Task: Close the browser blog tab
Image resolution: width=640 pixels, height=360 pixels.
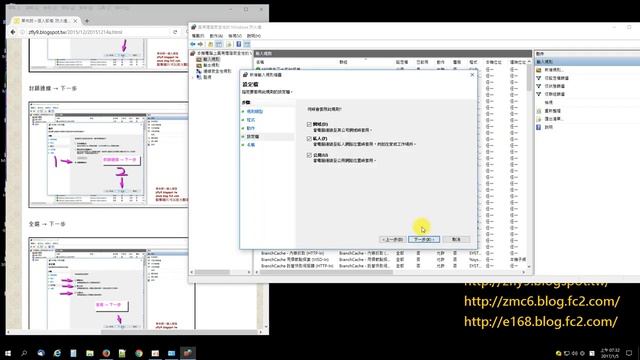Action: (x=75, y=20)
